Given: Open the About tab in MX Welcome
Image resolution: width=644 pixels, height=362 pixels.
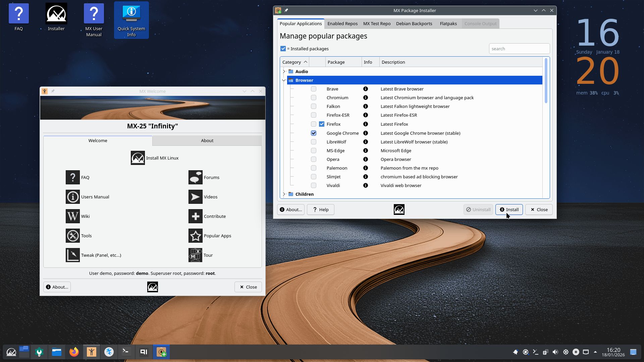Looking at the screenshot, I should tap(207, 140).
